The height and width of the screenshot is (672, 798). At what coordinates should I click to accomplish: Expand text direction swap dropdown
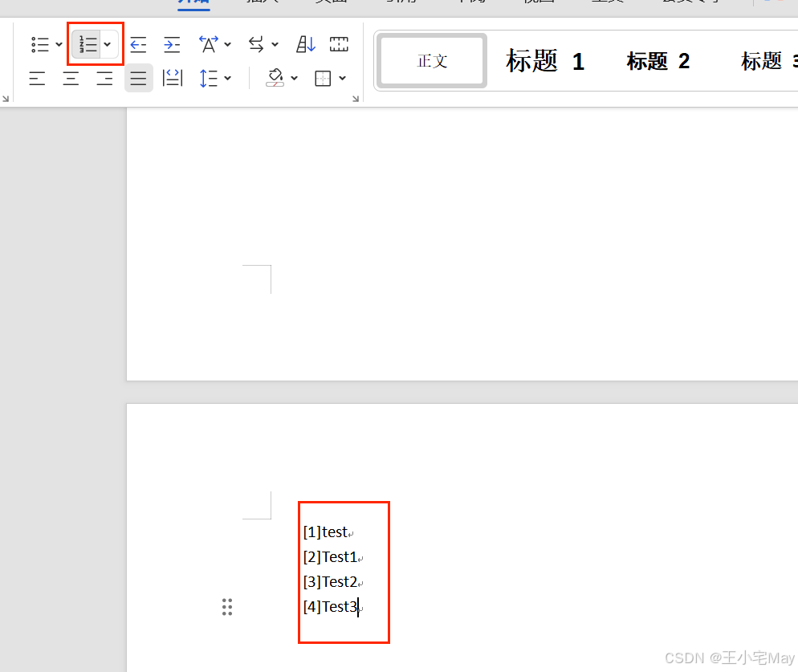point(275,44)
